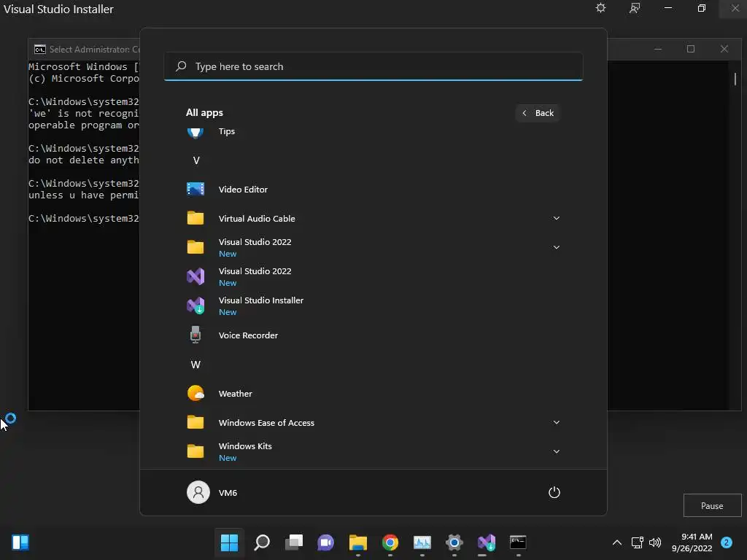This screenshot has width=747, height=560.
Task: Open the Visual Studio Installer theme settings icon
Action: pos(601,8)
